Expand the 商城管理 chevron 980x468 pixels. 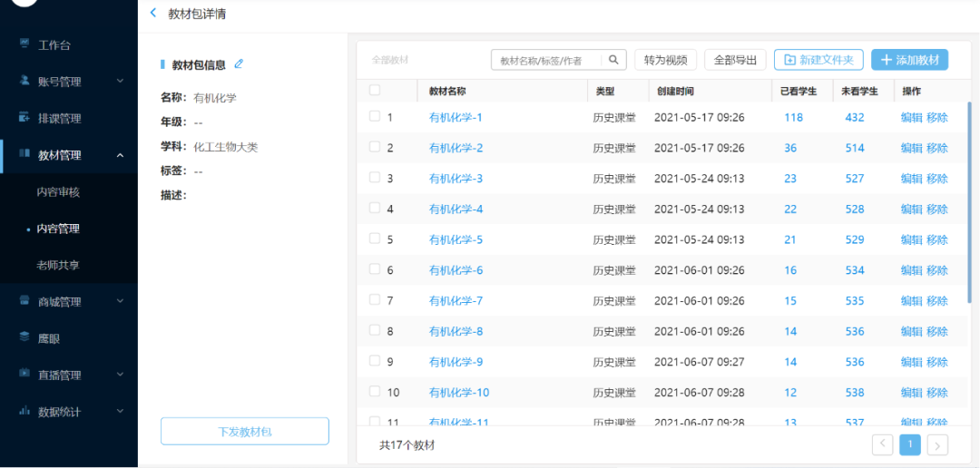121,302
